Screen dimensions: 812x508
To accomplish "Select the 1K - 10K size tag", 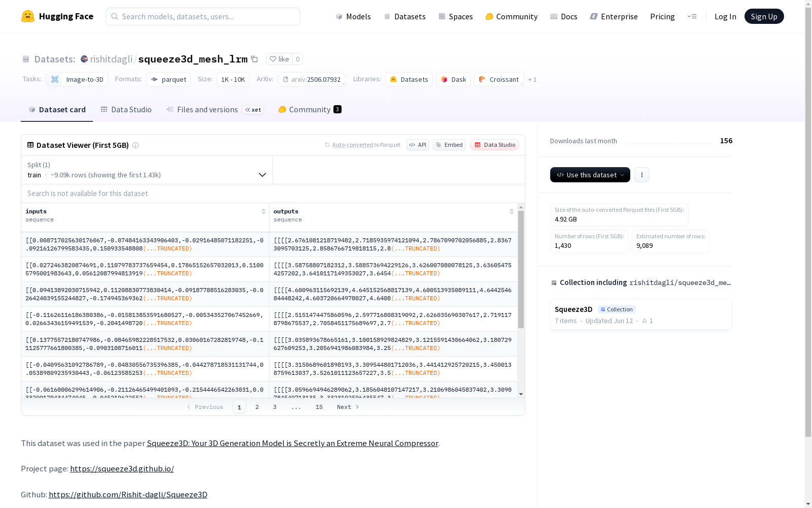I will [x=233, y=79].
